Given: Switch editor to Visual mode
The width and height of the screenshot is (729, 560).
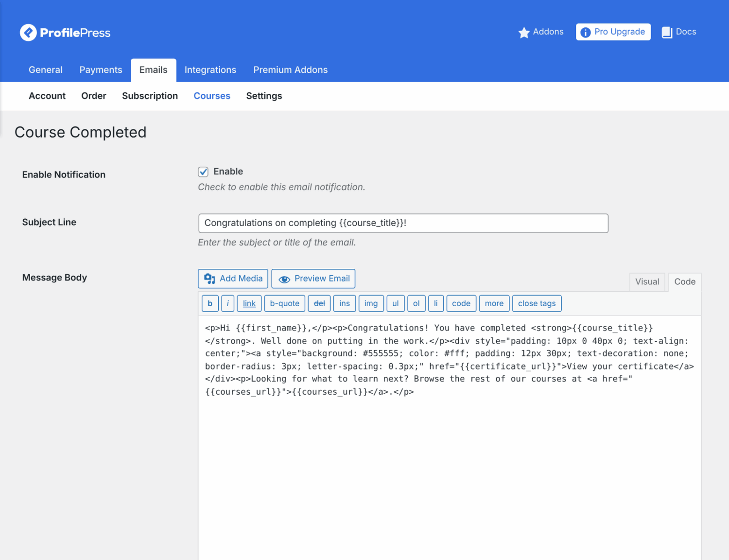Looking at the screenshot, I should 647,282.
